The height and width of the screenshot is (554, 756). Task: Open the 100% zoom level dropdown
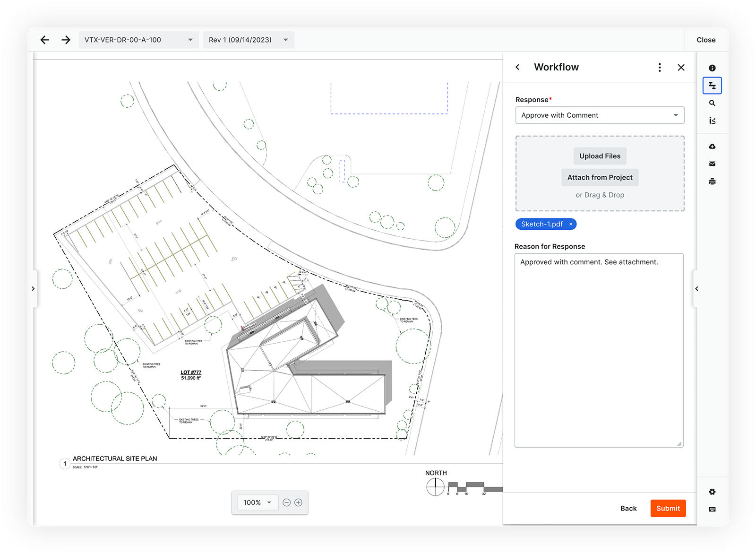(257, 502)
